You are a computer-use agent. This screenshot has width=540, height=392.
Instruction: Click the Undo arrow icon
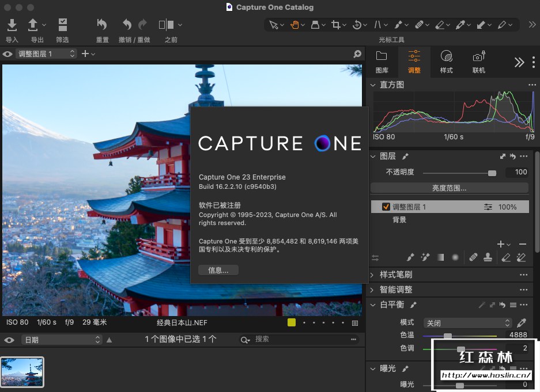(x=127, y=25)
